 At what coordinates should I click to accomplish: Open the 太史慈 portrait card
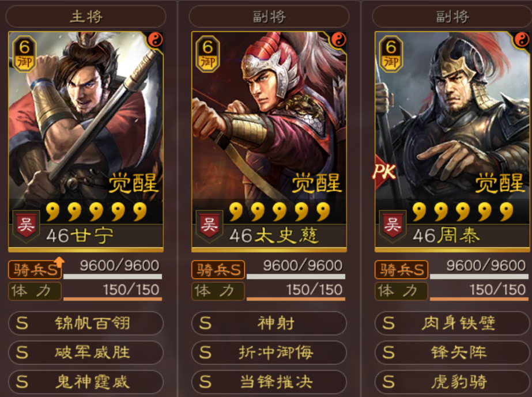click(269, 141)
